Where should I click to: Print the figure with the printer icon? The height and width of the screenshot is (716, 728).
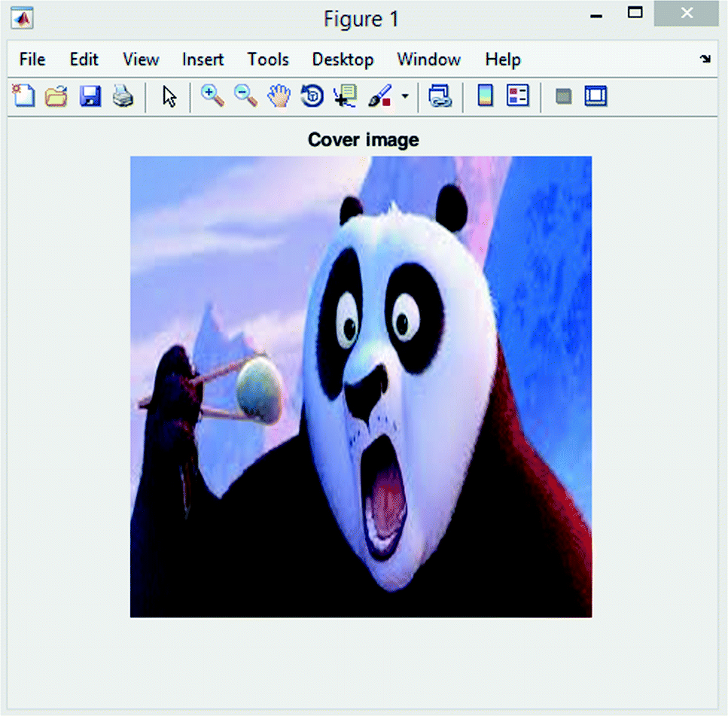[123, 96]
